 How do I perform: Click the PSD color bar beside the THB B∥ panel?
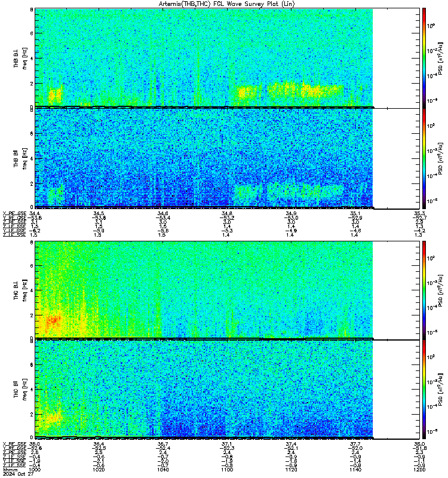424,158
